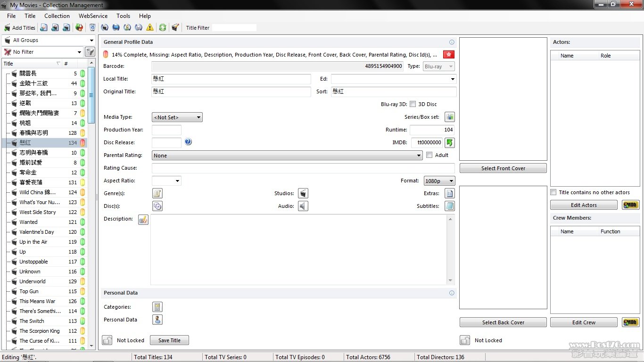Image resolution: width=644 pixels, height=362 pixels.
Task: Open the Genre(s) editor icon
Action: click(157, 193)
